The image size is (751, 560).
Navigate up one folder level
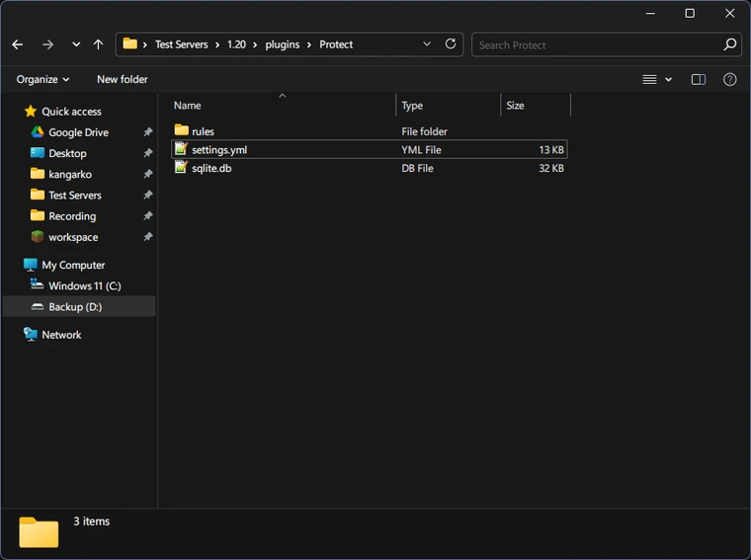pyautogui.click(x=98, y=44)
